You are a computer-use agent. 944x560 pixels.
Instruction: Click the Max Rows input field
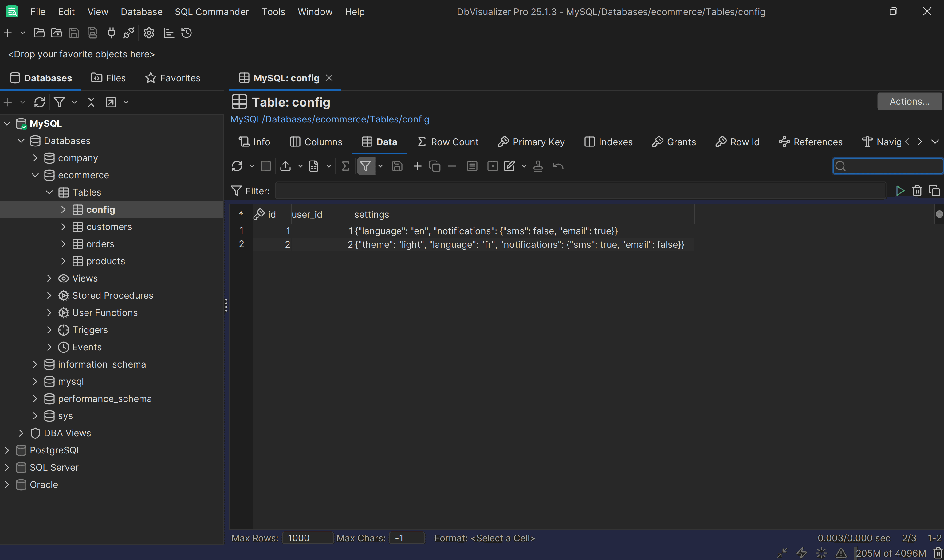(x=308, y=538)
